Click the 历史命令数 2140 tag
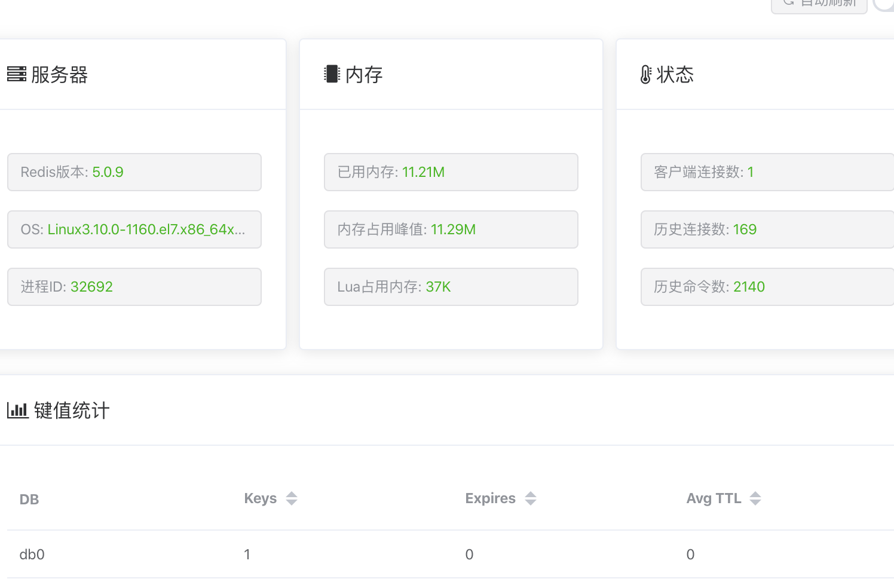Screen dimensions: 894x588 pyautogui.click(x=767, y=287)
